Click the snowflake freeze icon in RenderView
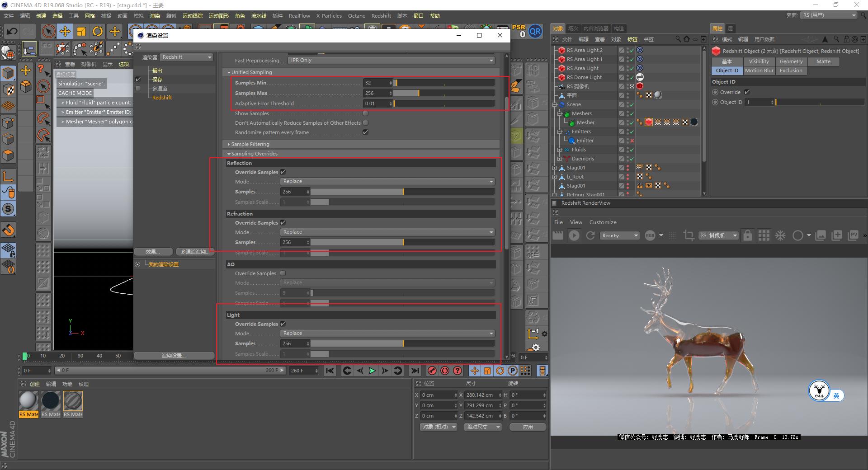 point(780,235)
